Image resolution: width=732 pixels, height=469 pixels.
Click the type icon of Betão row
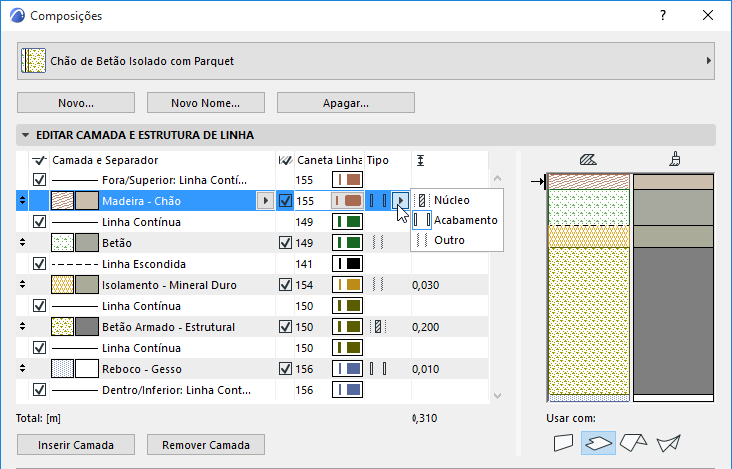[x=378, y=242]
